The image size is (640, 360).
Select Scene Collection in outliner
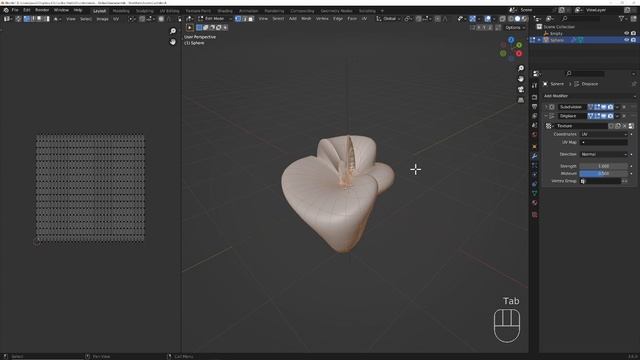(559, 27)
